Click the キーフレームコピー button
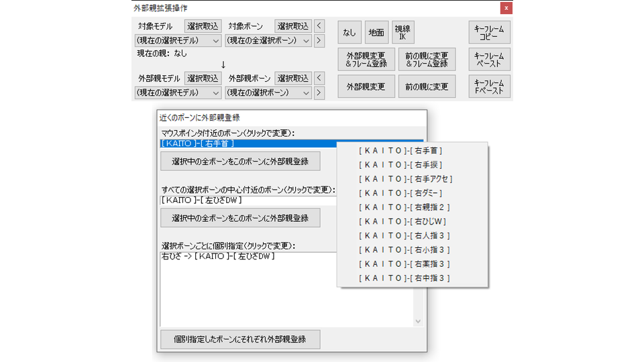This screenshot has height=362, width=644. click(x=490, y=32)
